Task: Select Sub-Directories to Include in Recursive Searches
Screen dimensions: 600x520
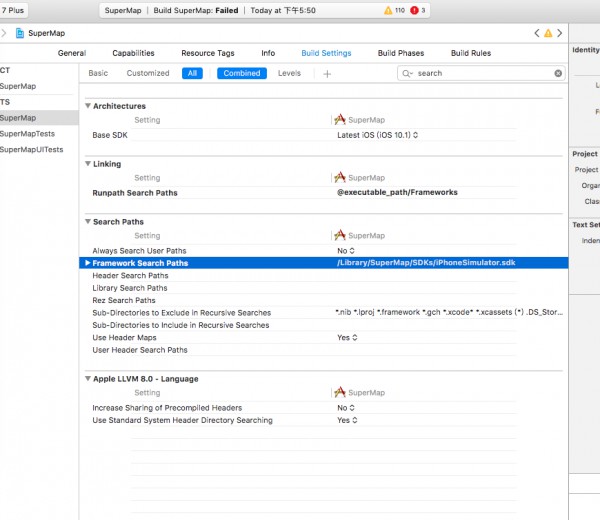Action: pos(181,325)
